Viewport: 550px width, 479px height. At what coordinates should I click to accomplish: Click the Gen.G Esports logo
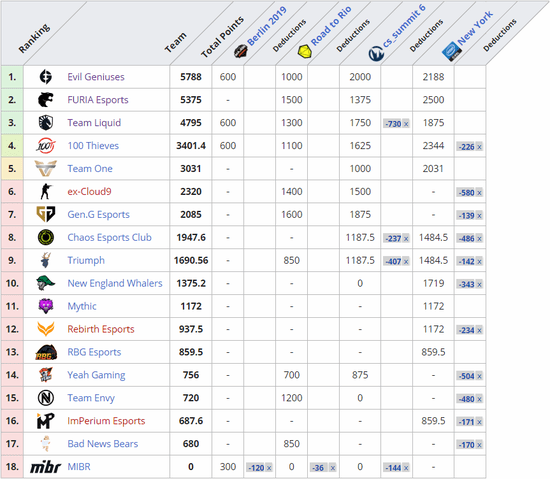[46, 214]
